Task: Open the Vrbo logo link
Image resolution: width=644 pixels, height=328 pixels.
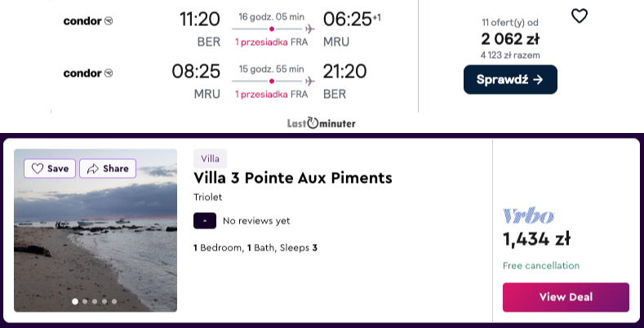Action: pyautogui.click(x=529, y=216)
